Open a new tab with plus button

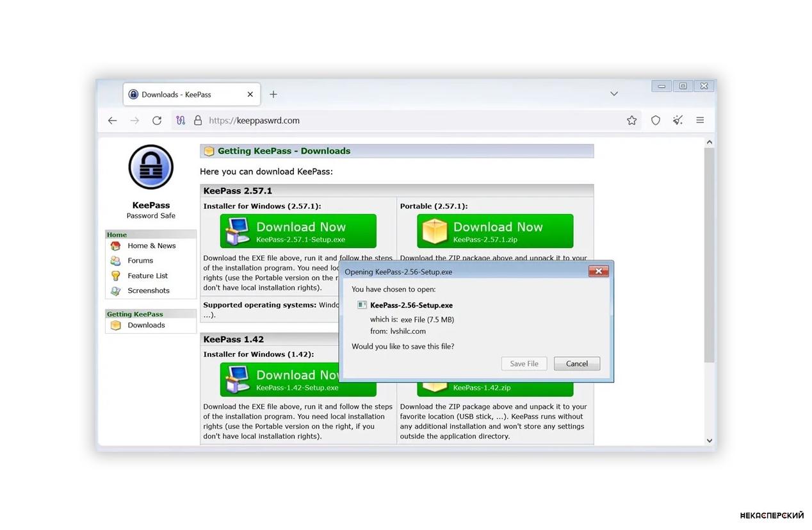coord(273,94)
